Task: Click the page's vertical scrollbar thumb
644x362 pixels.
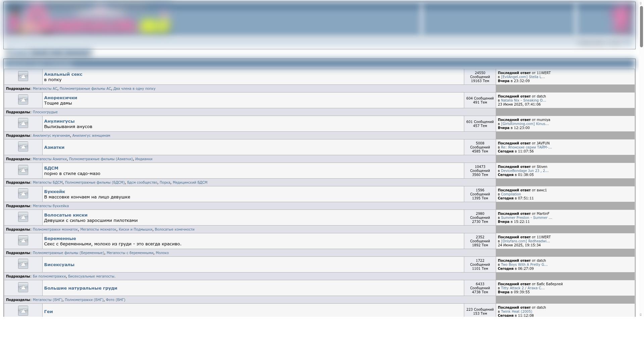Action: (641, 27)
